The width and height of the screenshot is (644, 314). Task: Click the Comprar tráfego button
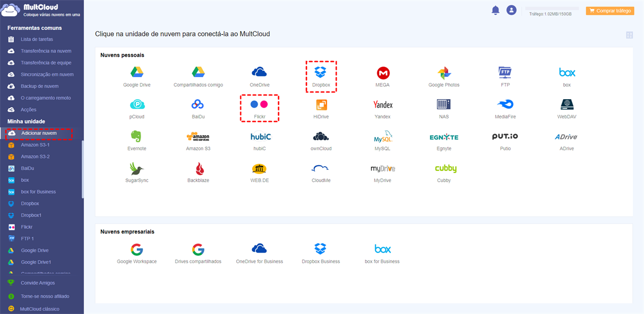point(610,11)
